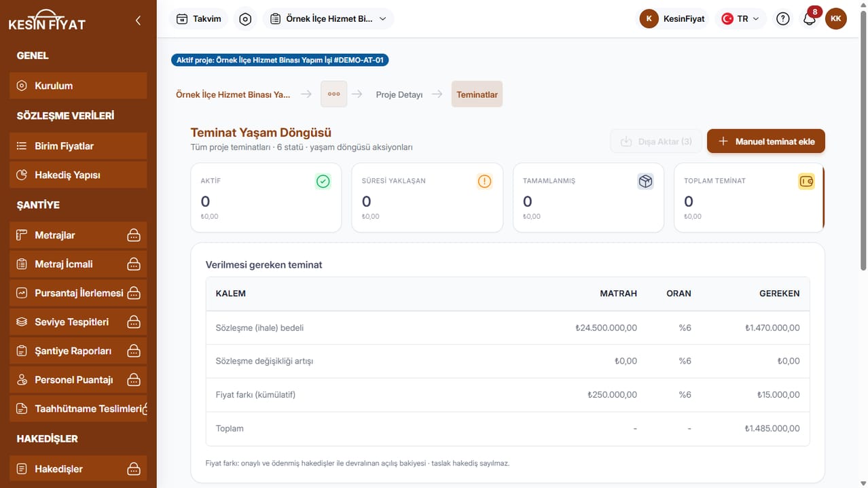This screenshot has height=488, width=868.
Task: Go to Proje Detayı breadcrumb
Action: [x=399, y=94]
